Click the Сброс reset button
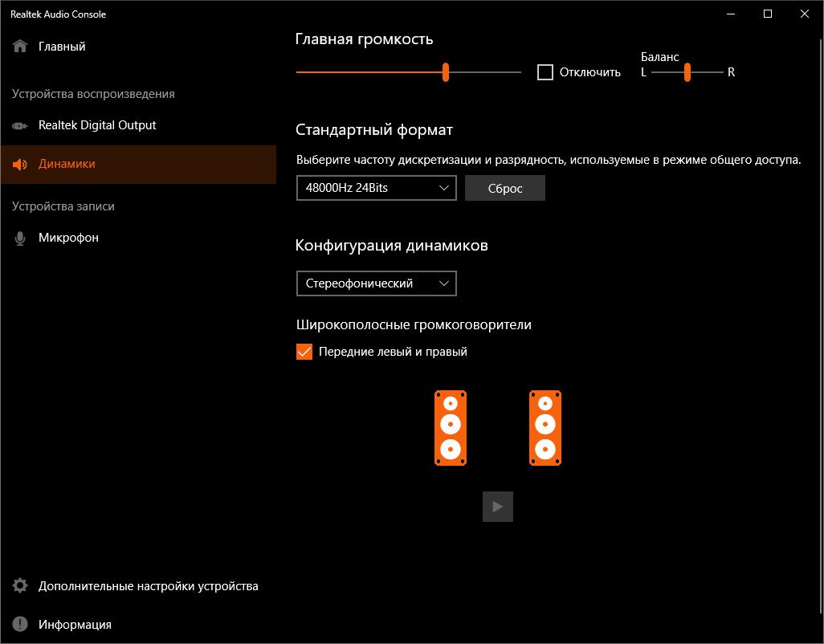The width and height of the screenshot is (824, 644). pos(504,188)
